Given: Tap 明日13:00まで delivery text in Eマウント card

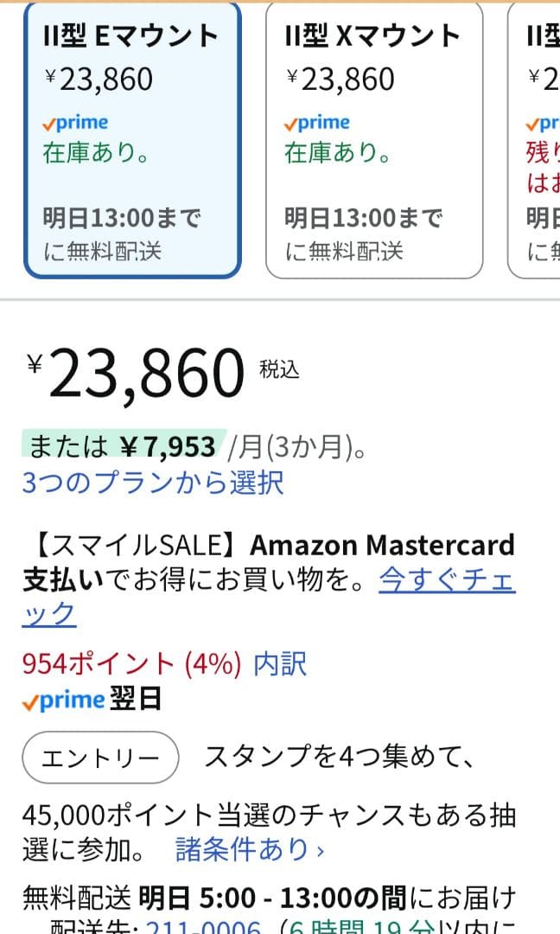Looking at the screenshot, I should pos(122,216).
